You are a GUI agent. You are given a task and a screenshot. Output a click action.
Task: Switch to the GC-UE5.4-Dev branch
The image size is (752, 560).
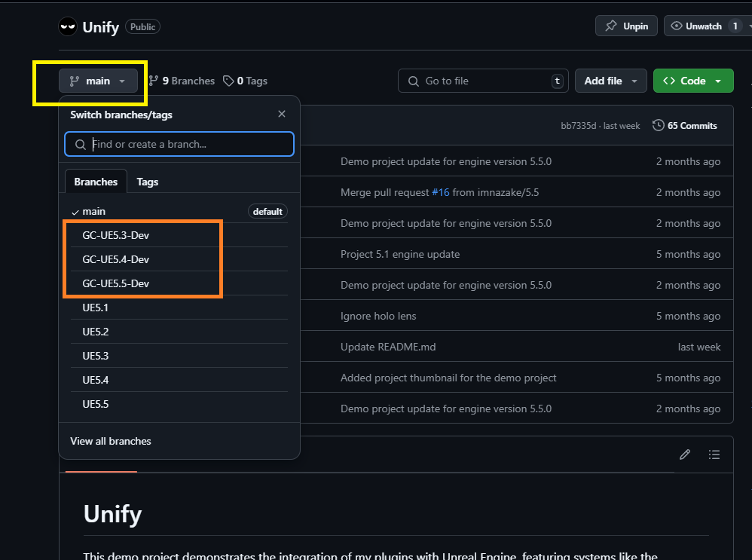[x=179, y=259]
